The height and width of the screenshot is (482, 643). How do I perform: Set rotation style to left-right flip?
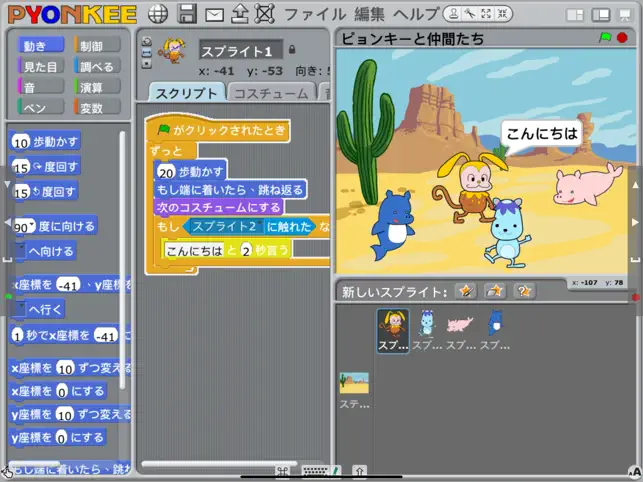pyautogui.click(x=146, y=53)
